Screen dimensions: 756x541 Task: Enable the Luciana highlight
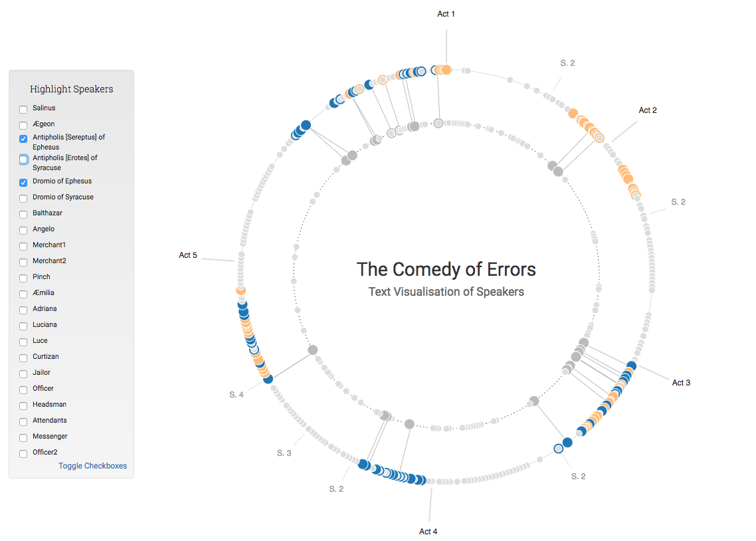(23, 326)
